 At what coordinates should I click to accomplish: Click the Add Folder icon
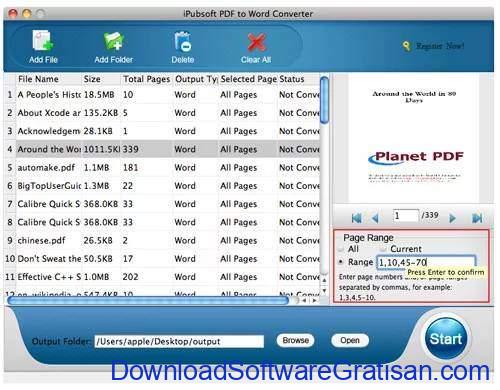(114, 41)
